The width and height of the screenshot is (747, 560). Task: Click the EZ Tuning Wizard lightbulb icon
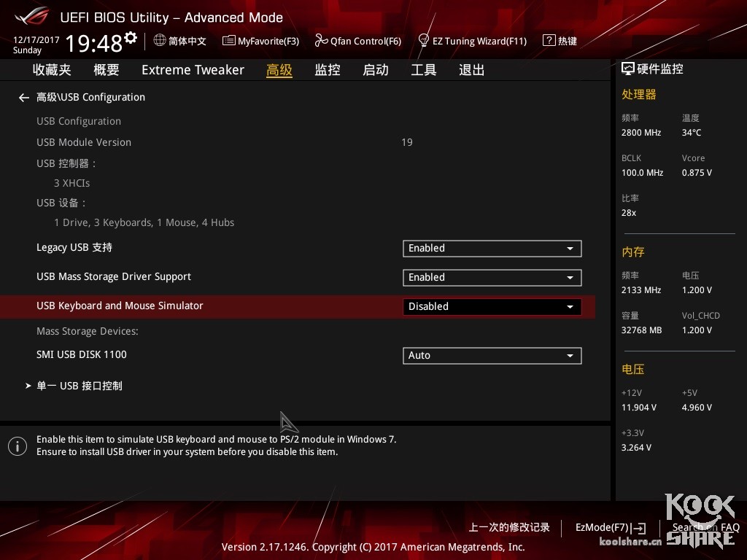(x=423, y=41)
